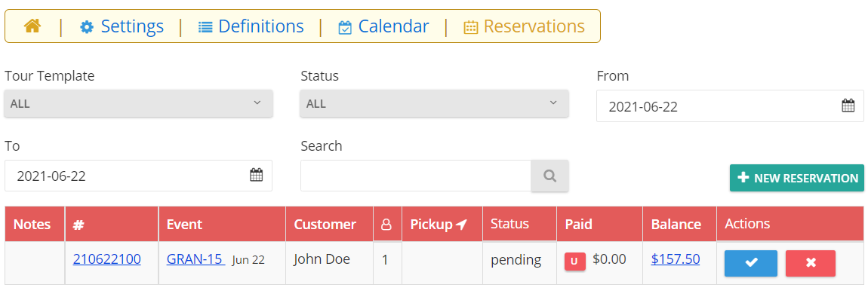Open calendar picker in To field

coord(256,176)
